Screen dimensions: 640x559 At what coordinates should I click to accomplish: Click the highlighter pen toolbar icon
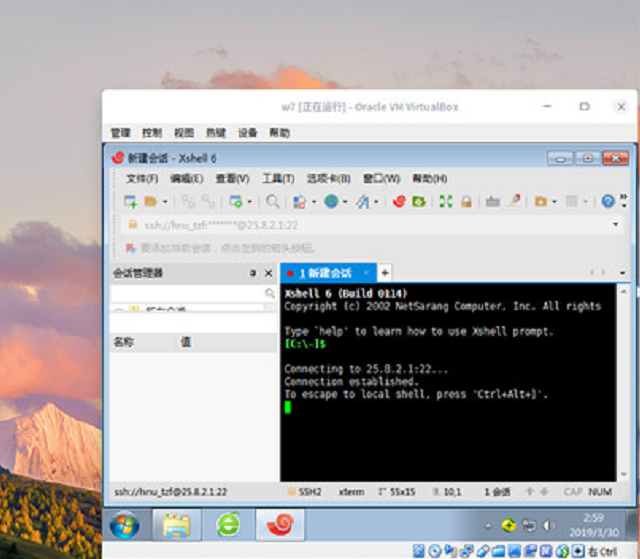[514, 200]
